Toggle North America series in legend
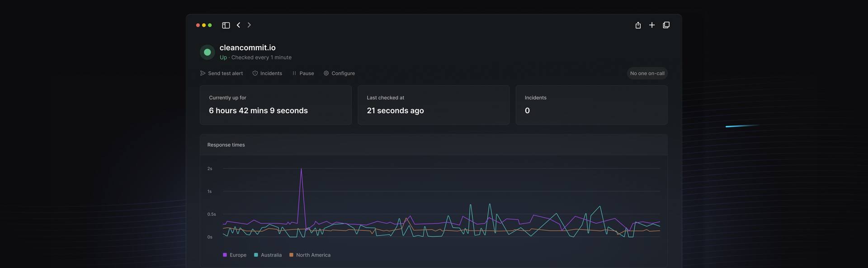 (310, 255)
